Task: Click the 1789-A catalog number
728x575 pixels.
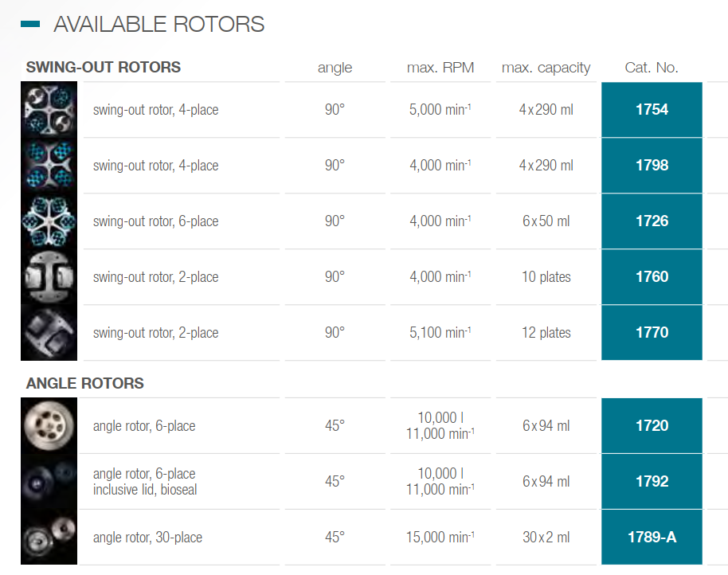Action: 652,538
